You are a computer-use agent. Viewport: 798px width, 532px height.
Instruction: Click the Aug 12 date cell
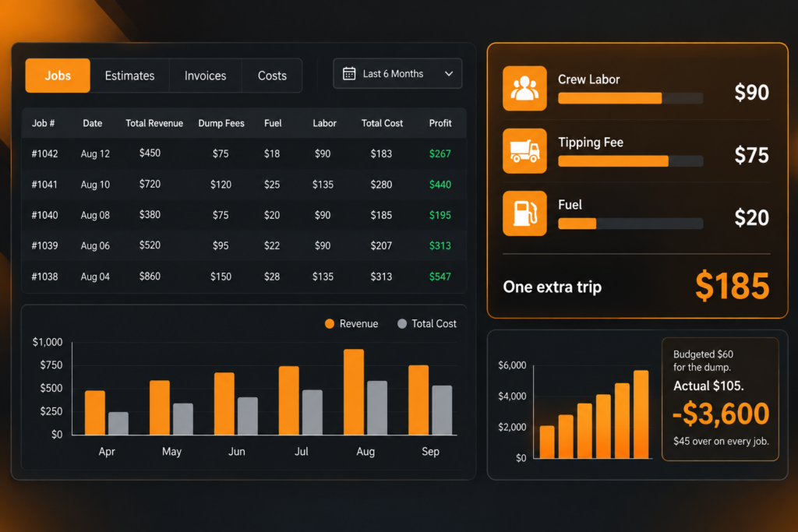[x=95, y=153]
